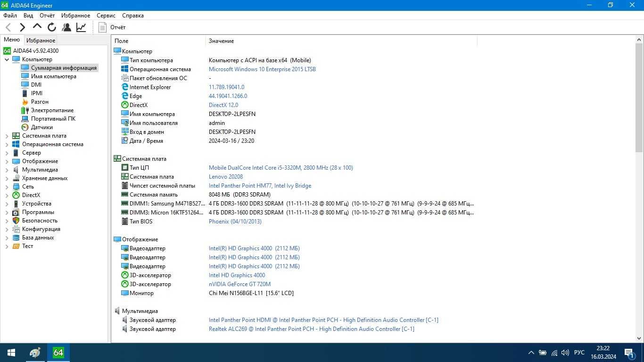Click the vertical scrollbar thumb
Viewport: 644px width, 362px height.
tap(639, 98)
